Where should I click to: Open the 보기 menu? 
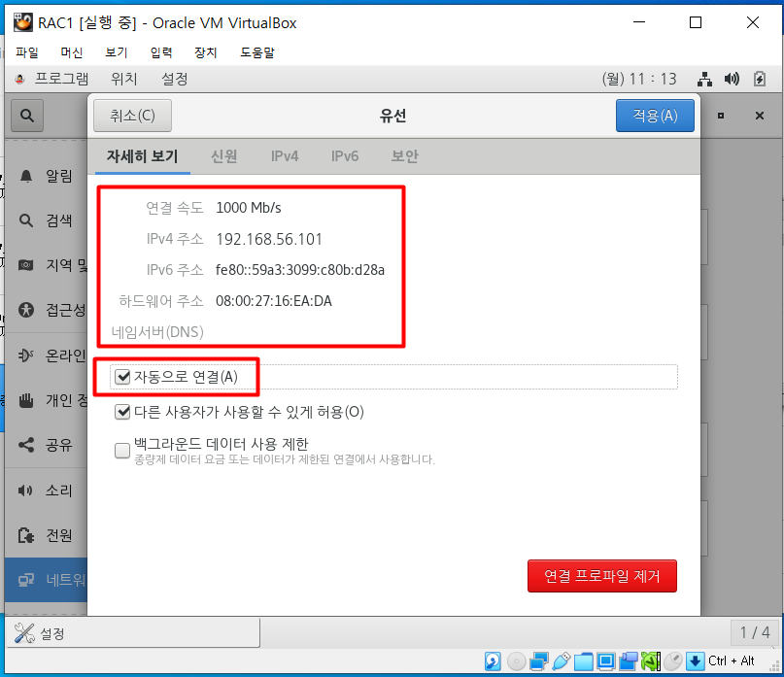coord(117,52)
